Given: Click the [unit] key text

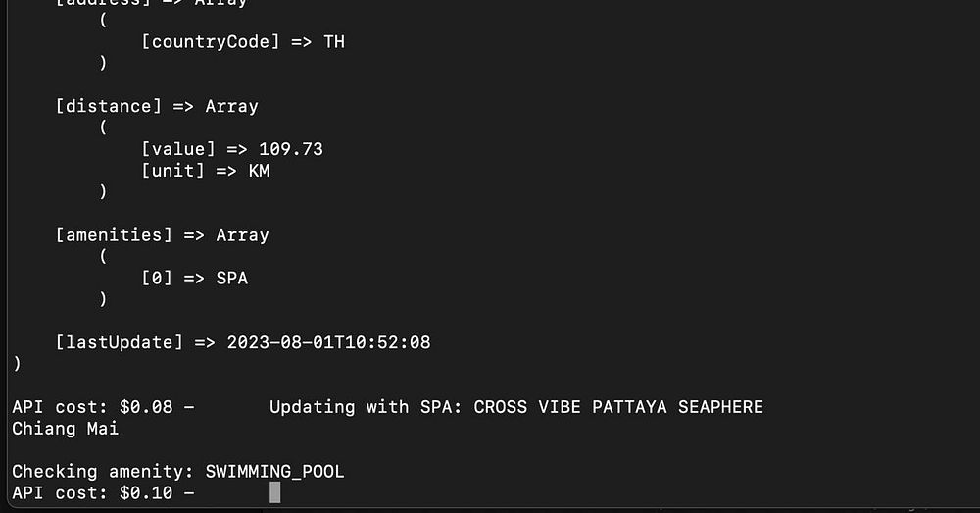Looking at the screenshot, I should (x=172, y=171).
